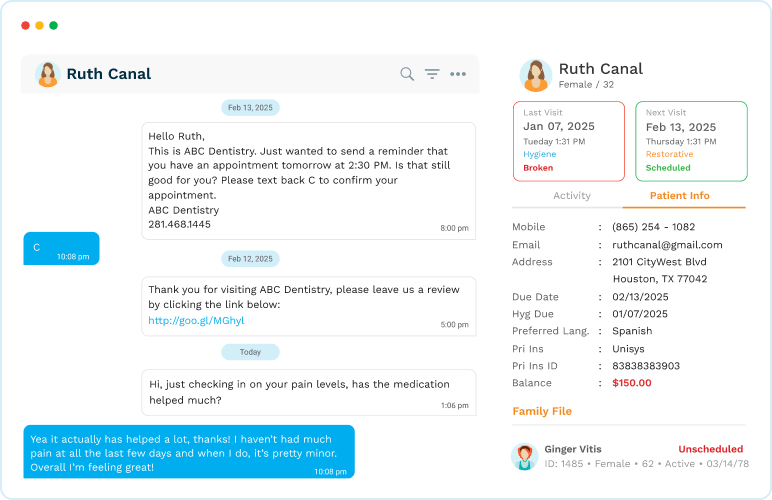Click the Family File heading
The image size is (772, 500).
tap(542, 411)
